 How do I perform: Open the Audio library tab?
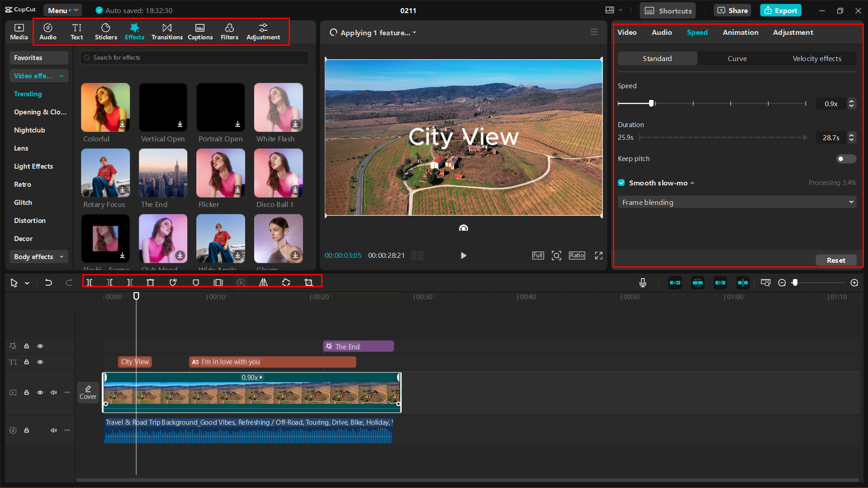(48, 32)
